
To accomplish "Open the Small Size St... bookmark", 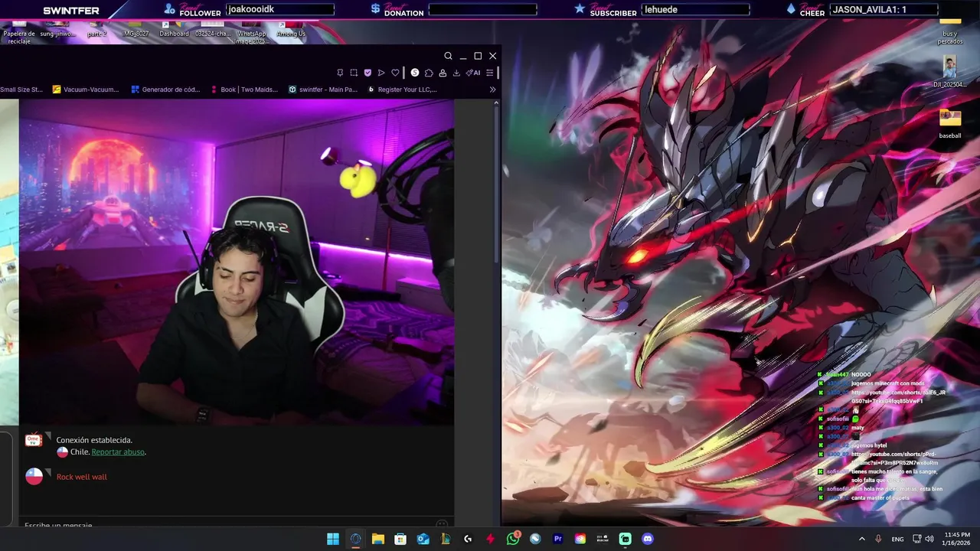I will point(21,90).
